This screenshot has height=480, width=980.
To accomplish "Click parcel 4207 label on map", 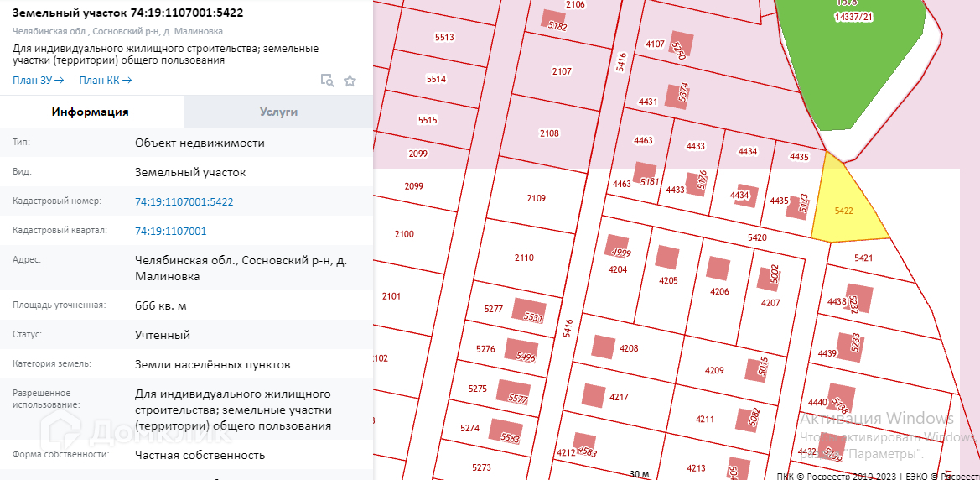I will [x=770, y=302].
